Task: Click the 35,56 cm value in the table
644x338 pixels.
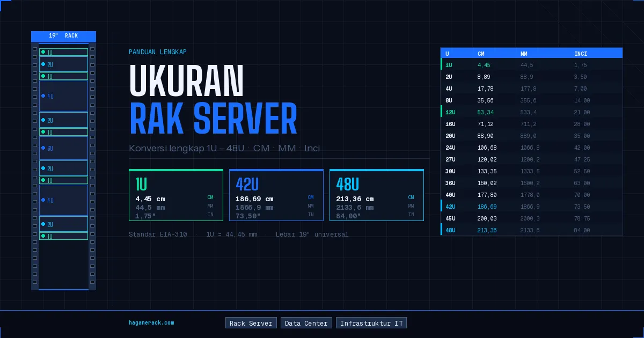Action: [485, 100]
